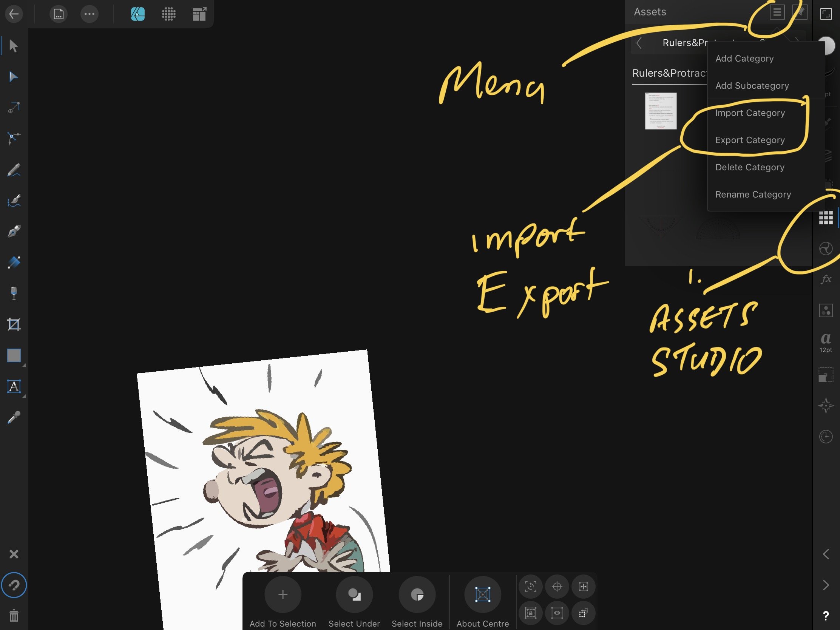Switch to the Pixel persona icon
Viewport: 840px width, 630px height.
coord(168,14)
